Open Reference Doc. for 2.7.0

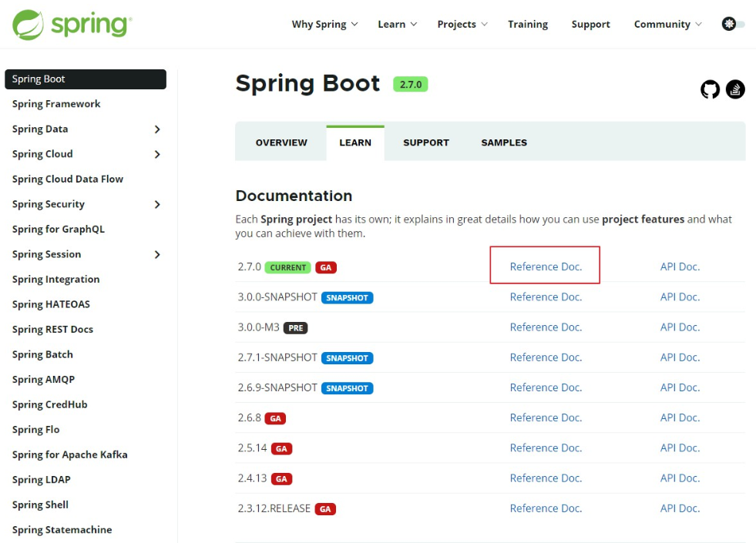(546, 266)
